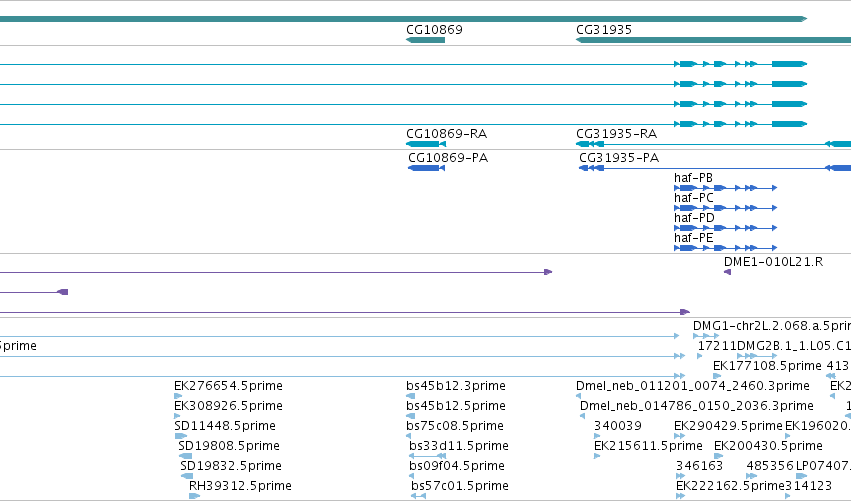Click the haf-PC feature label
This screenshot has height=501, width=851.
click(694, 198)
